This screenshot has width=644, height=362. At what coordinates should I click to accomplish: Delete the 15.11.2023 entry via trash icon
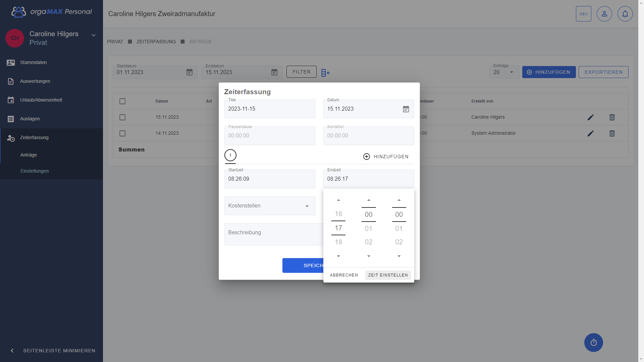612,117
